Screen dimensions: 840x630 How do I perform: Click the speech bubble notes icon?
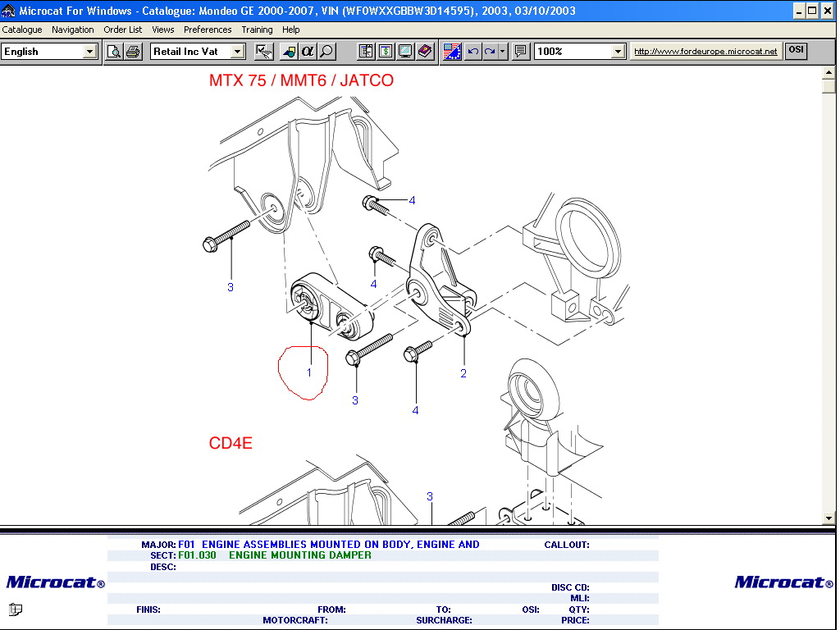point(520,52)
